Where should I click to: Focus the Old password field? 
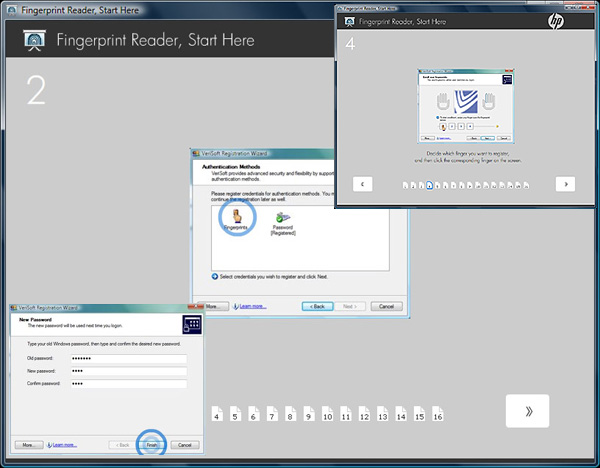coord(129,359)
